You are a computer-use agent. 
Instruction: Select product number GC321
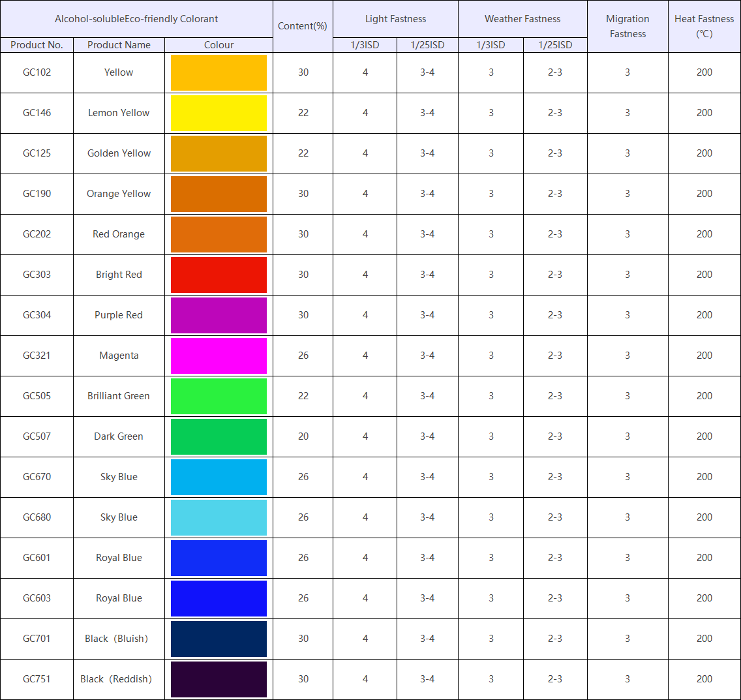point(37,356)
